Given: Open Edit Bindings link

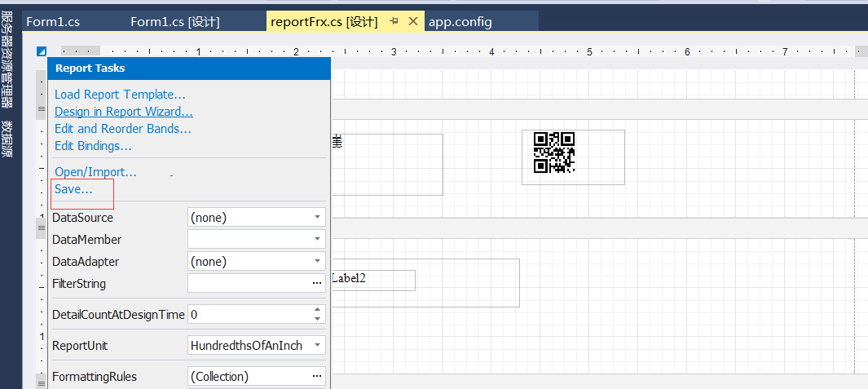Looking at the screenshot, I should click(x=93, y=146).
